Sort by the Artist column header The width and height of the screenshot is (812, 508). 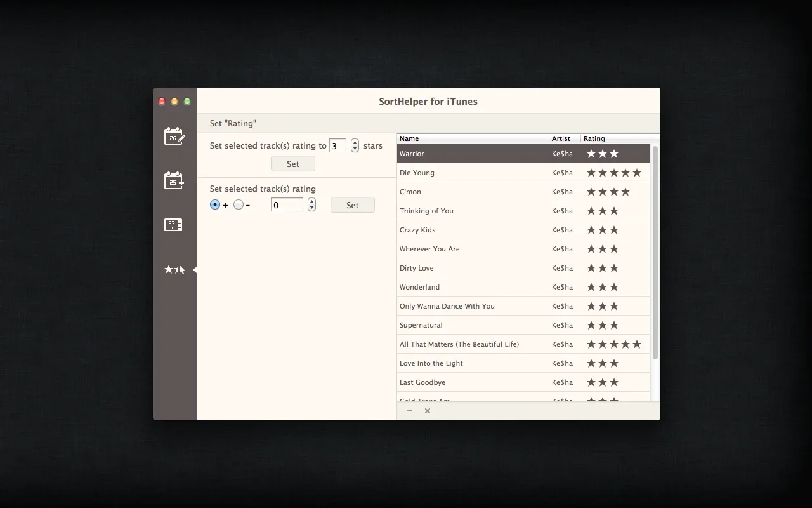click(565, 138)
